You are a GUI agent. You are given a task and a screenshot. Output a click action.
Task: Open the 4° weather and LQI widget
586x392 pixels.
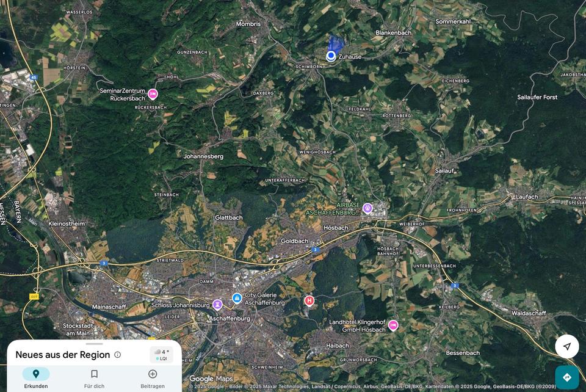pyautogui.click(x=162, y=355)
